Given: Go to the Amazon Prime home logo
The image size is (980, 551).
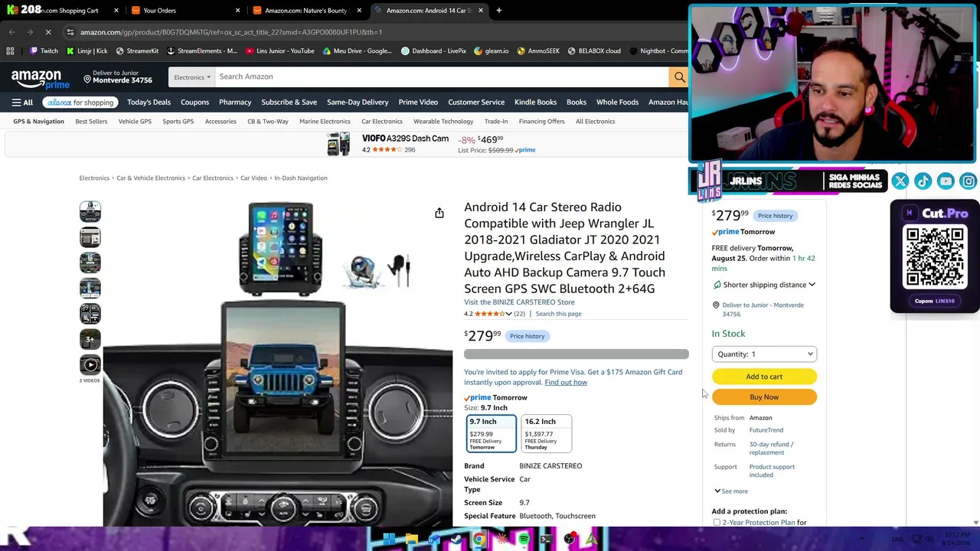Looking at the screenshot, I should point(41,79).
